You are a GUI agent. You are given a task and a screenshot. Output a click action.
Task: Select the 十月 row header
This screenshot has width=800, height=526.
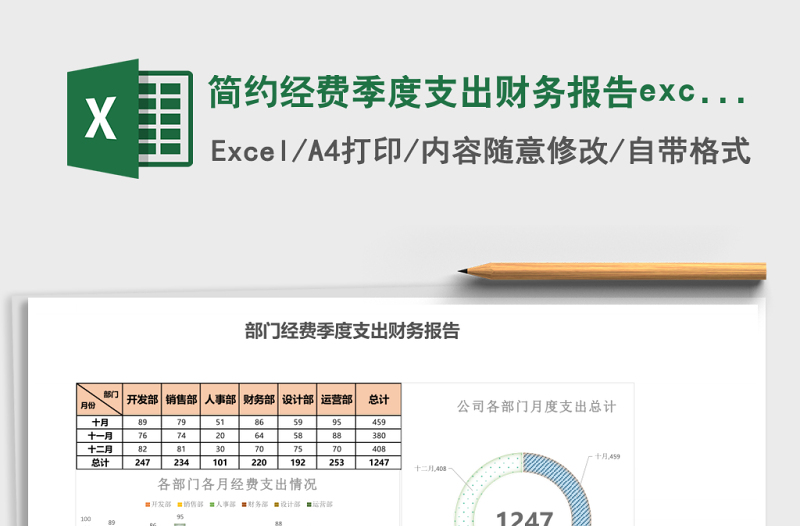[x=100, y=422]
